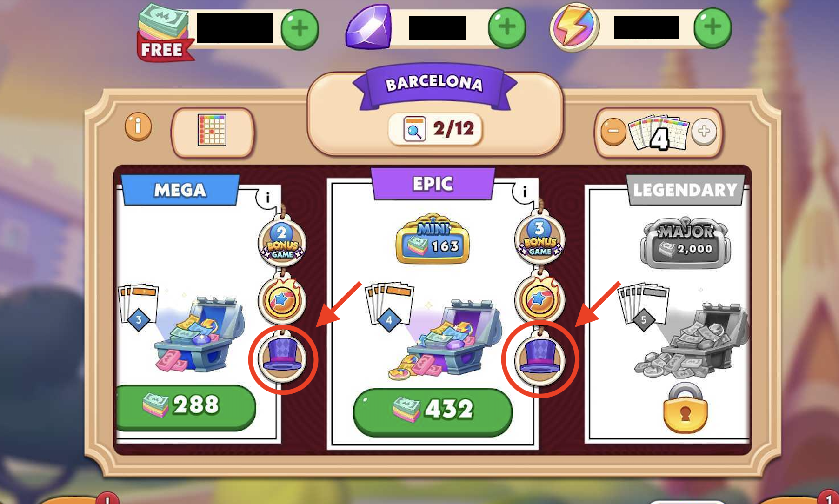
Task: Tap the padlock on LEGENDARY room
Action: pyautogui.click(x=685, y=408)
